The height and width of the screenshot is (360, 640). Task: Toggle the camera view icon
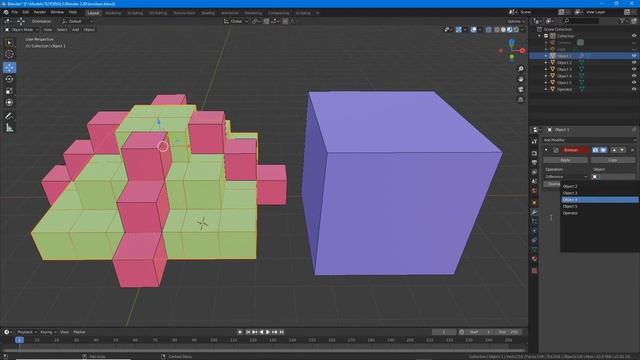coord(521,89)
